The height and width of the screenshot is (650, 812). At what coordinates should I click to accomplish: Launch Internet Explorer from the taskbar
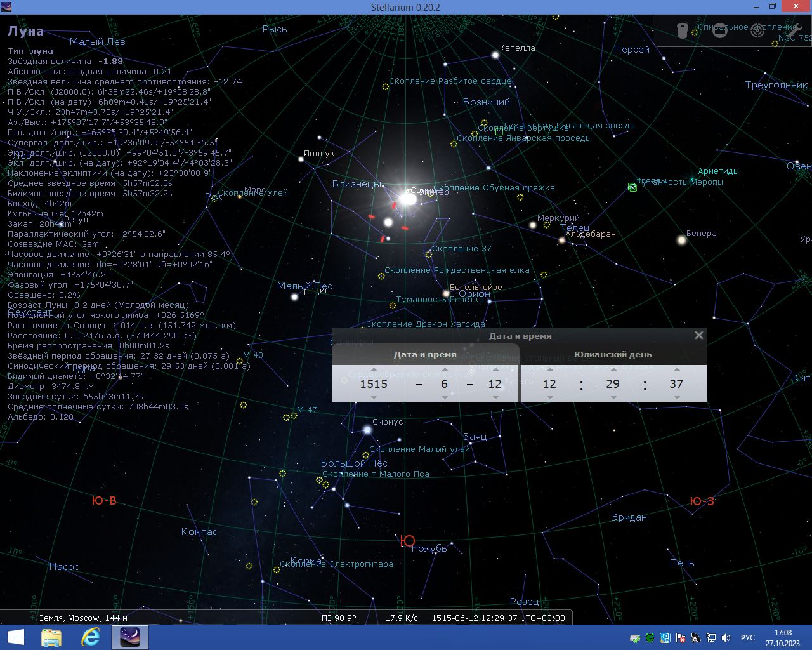coord(91,637)
